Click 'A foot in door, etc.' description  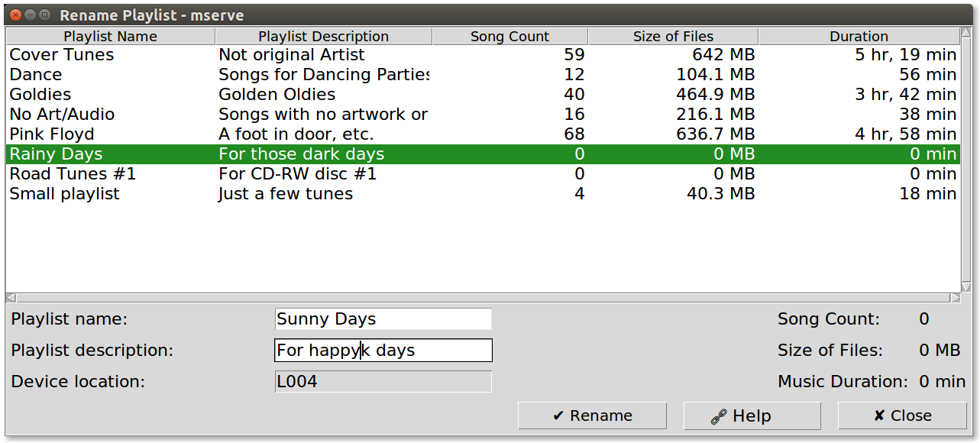point(296,134)
